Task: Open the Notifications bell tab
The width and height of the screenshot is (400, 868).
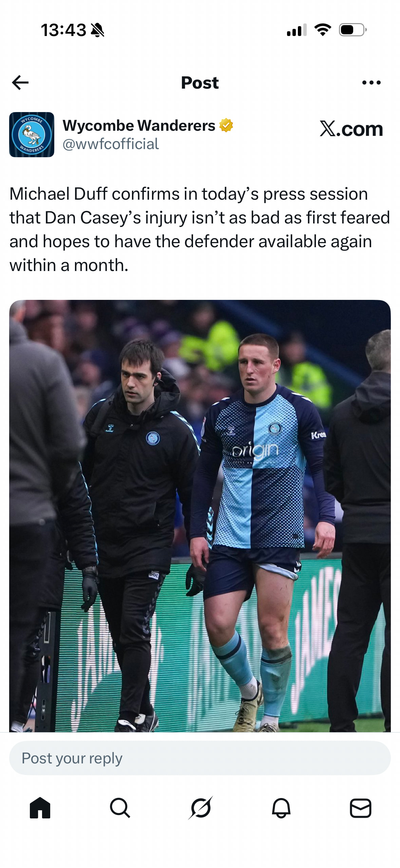Action: [281, 808]
